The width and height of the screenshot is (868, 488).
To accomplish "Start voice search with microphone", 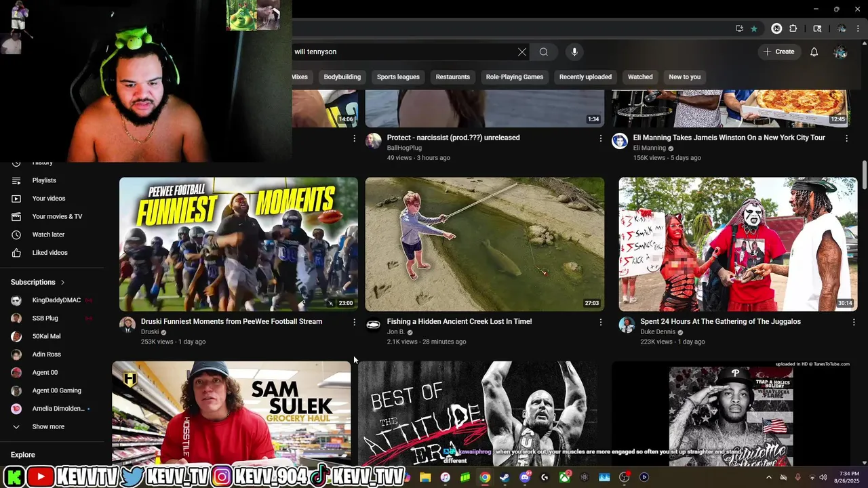I will tap(574, 52).
